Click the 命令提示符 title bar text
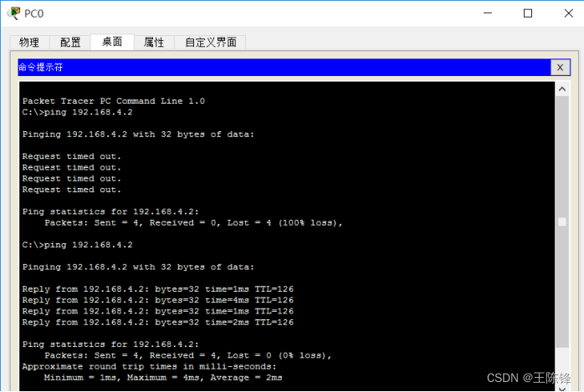The width and height of the screenshot is (584, 392). click(x=41, y=68)
